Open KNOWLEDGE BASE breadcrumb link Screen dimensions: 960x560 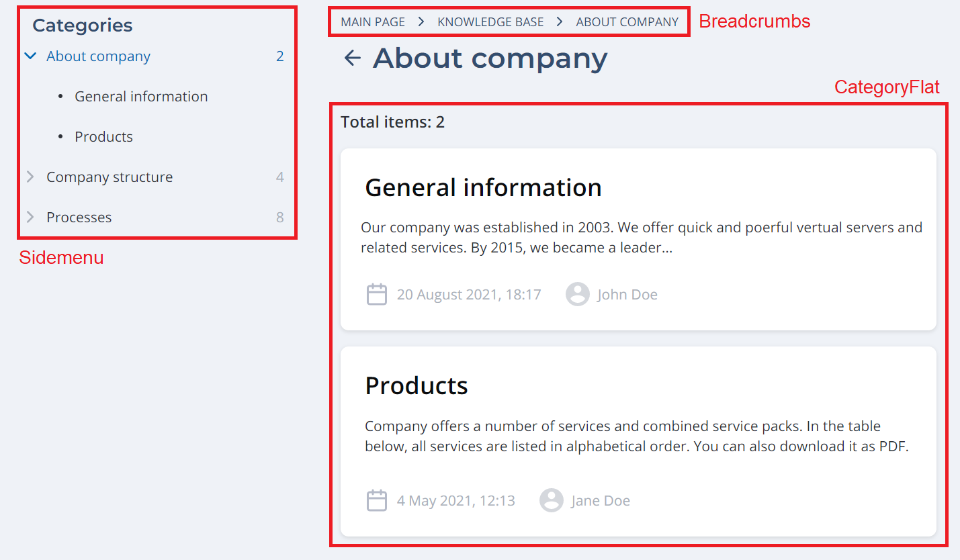tap(490, 22)
